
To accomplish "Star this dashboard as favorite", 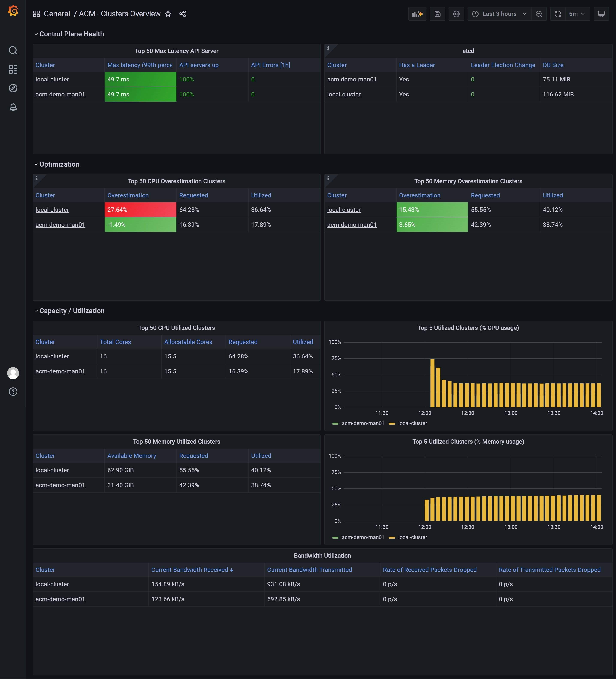I will (x=168, y=14).
